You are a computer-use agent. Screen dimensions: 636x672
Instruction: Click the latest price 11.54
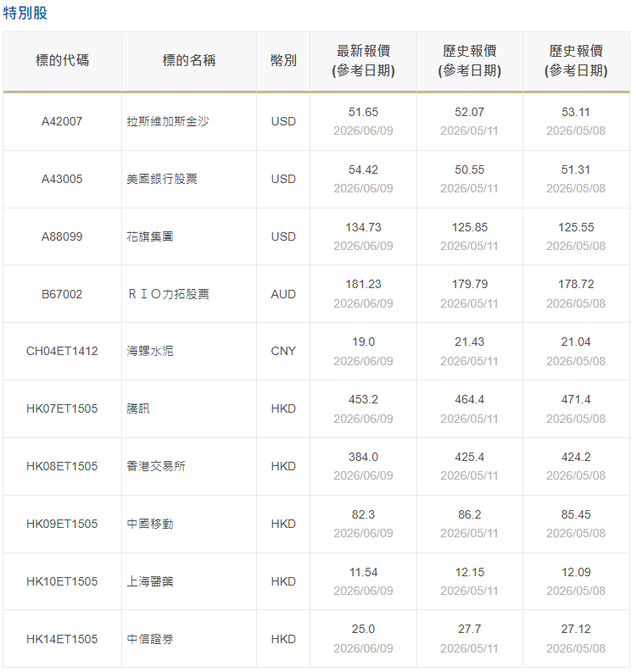coord(363,573)
